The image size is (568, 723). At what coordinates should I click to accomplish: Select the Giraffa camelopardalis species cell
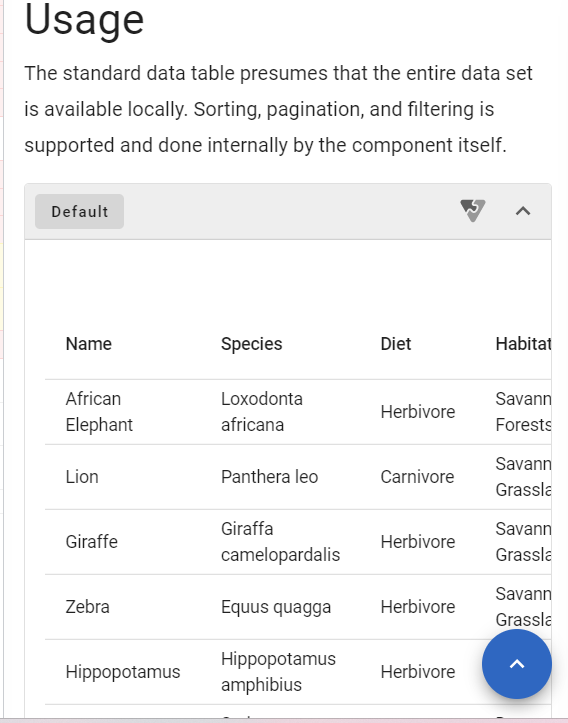tap(280, 542)
